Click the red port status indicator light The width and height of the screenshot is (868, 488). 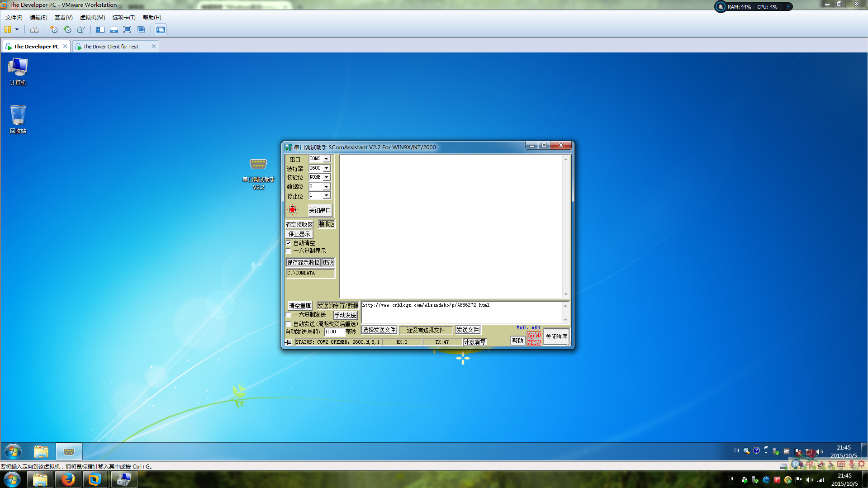[x=293, y=210]
